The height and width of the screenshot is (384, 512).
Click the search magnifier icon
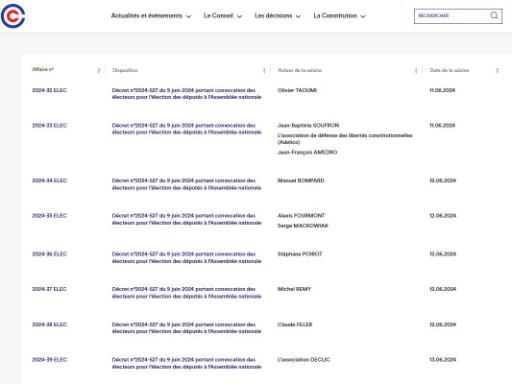coord(494,15)
